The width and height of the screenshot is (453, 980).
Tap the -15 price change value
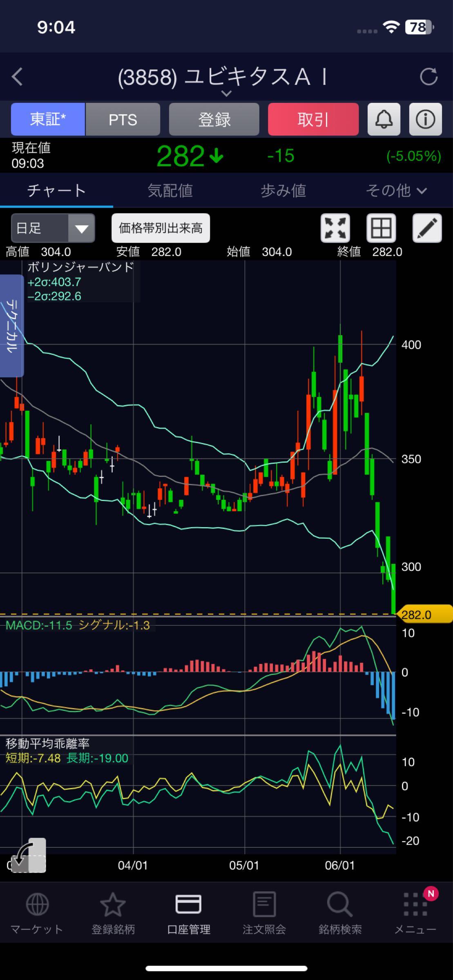[x=281, y=156]
